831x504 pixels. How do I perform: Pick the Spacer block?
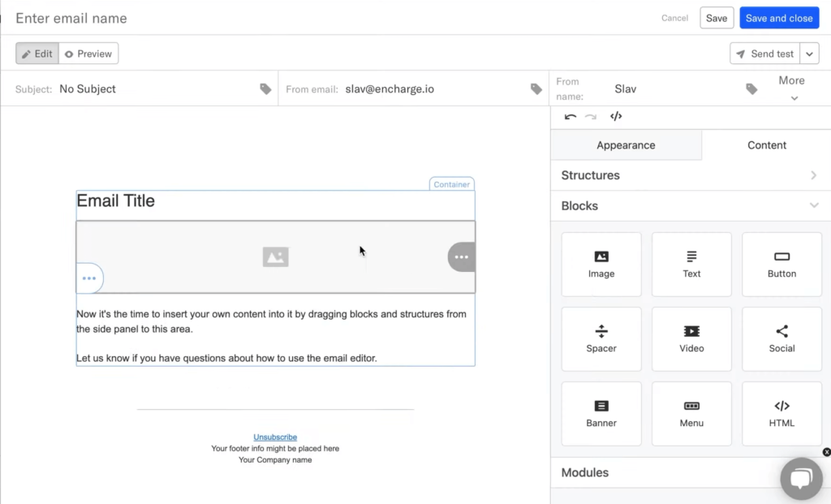[x=601, y=339]
